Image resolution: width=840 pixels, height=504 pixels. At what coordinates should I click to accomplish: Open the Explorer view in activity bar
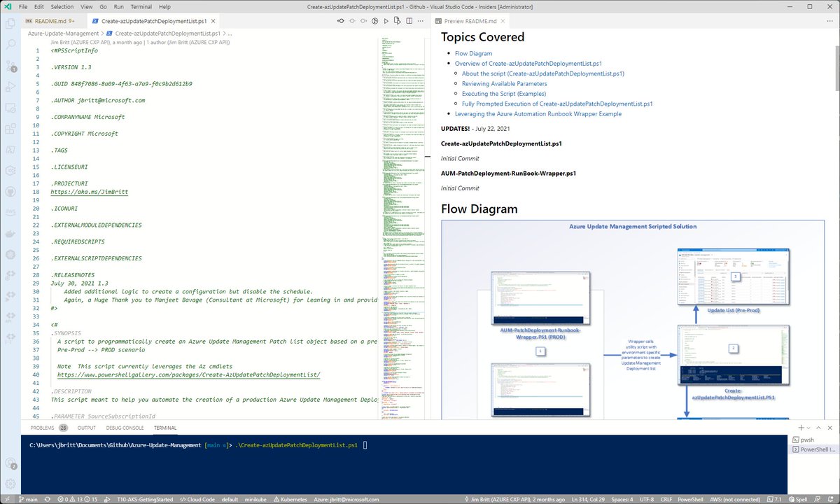pos(10,23)
